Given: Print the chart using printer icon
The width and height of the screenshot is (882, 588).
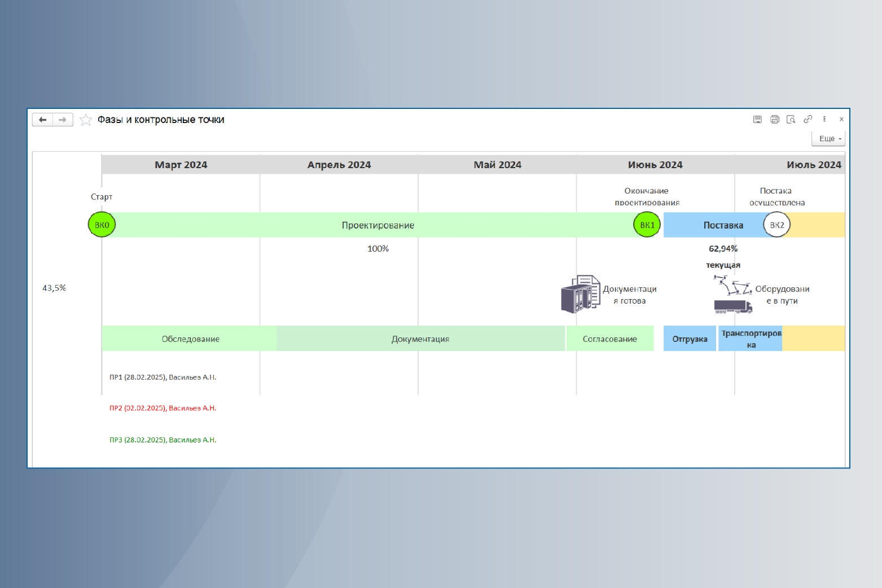Looking at the screenshot, I should pyautogui.click(x=774, y=119).
